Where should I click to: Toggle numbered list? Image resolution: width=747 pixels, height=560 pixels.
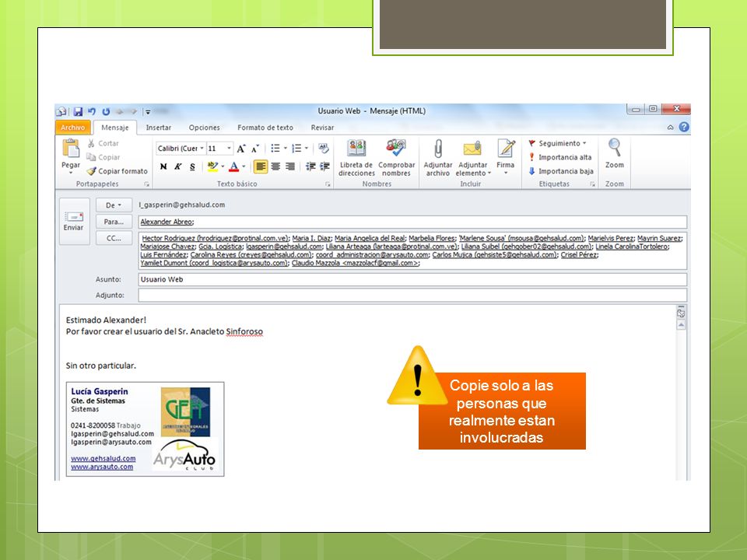296,149
